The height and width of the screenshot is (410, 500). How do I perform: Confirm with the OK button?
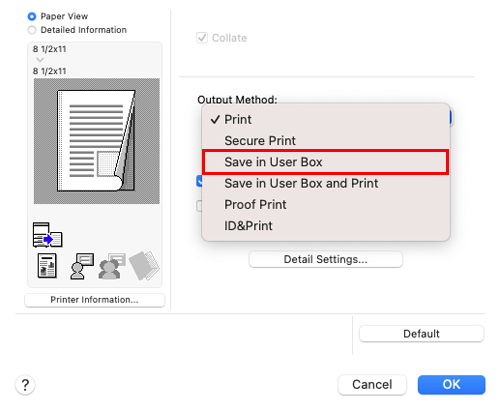point(451,385)
